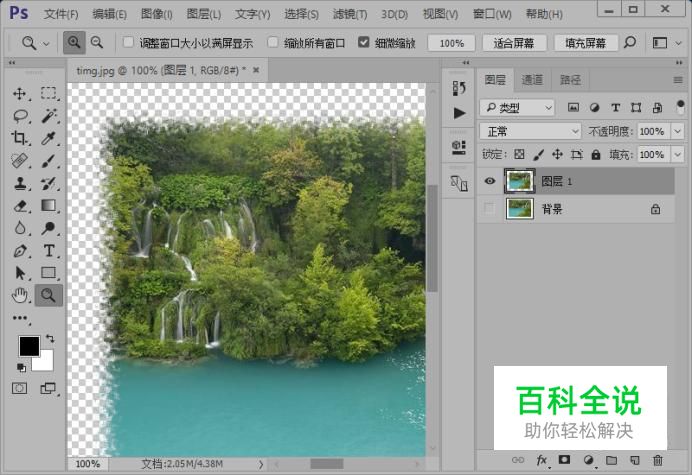
Task: Open the 滤镜(T) menu
Action: pyautogui.click(x=348, y=14)
